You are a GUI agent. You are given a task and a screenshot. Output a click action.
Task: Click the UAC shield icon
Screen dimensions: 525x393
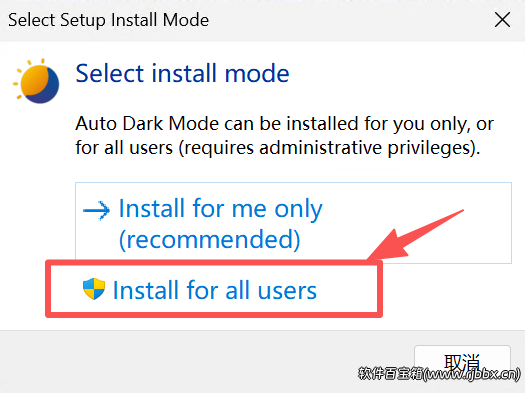(94, 289)
